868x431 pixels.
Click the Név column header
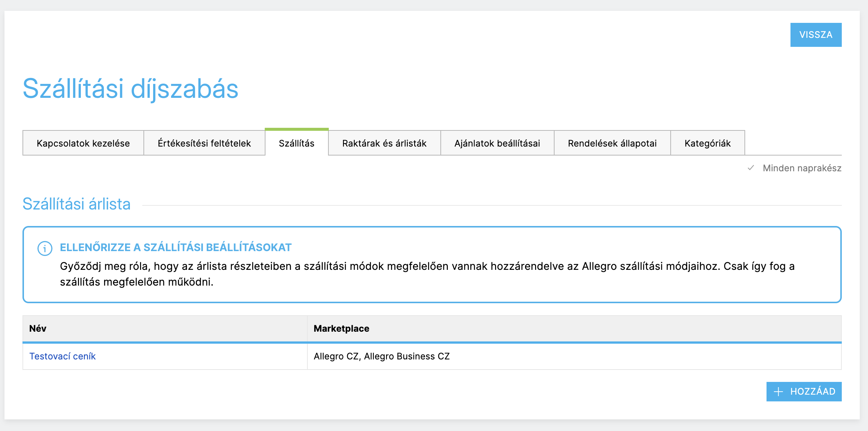[x=38, y=328]
